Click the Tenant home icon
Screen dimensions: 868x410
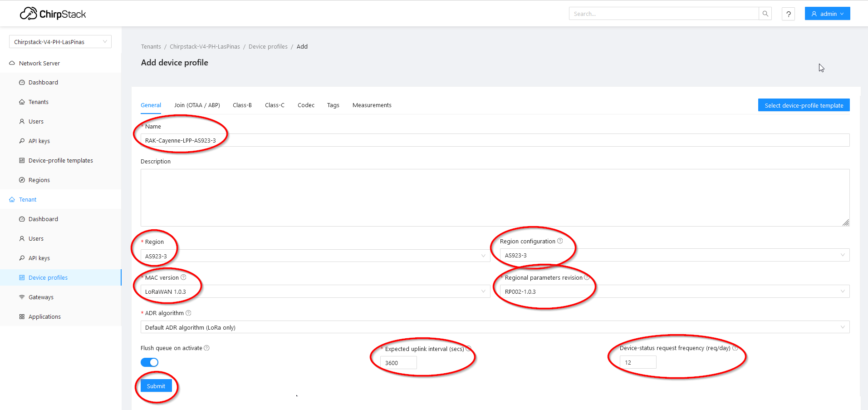tap(12, 199)
